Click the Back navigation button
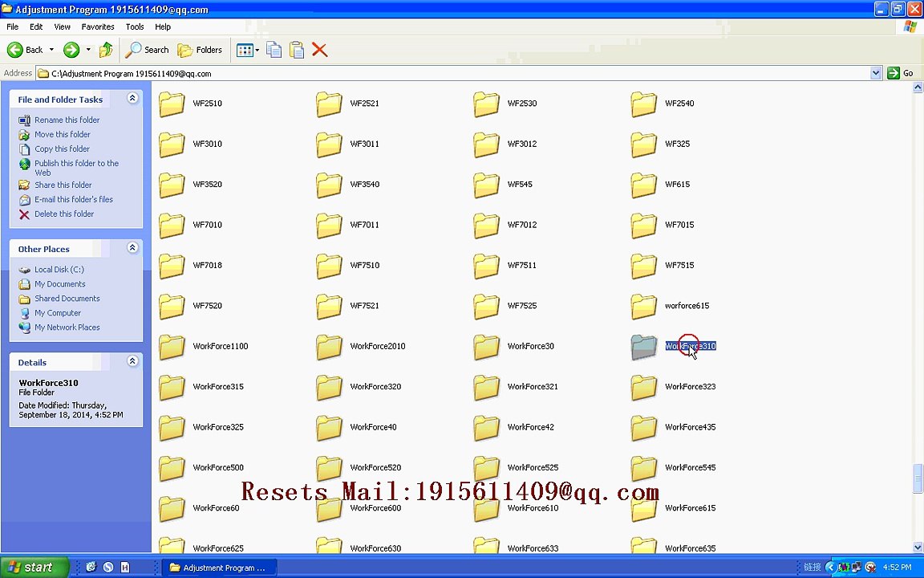The image size is (924, 578). 25,50
